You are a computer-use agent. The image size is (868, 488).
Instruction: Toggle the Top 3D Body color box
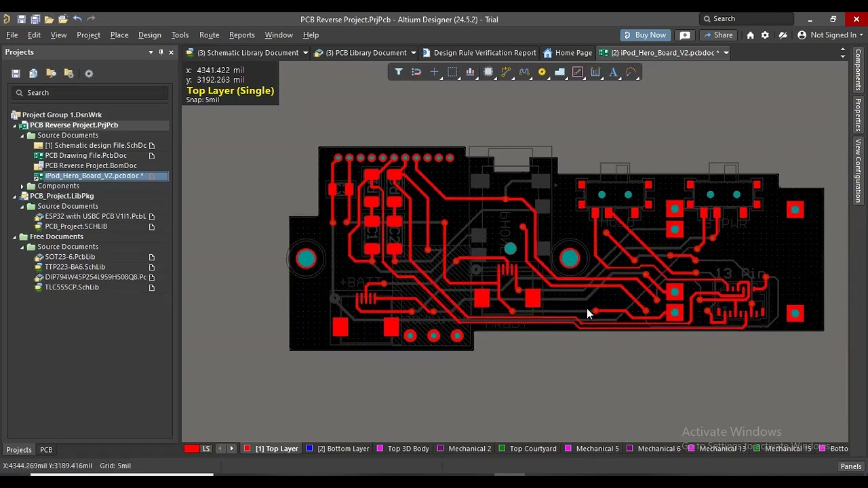(380, 449)
